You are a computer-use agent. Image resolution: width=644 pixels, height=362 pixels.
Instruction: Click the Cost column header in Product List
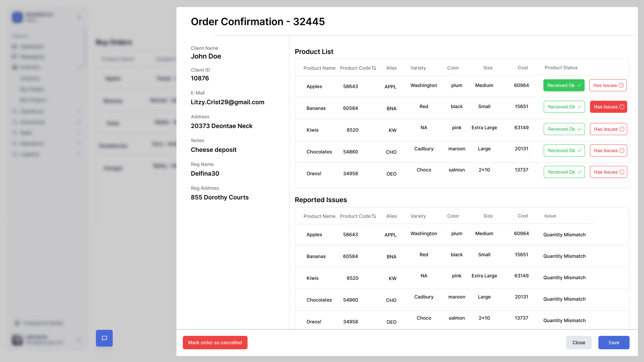click(523, 68)
